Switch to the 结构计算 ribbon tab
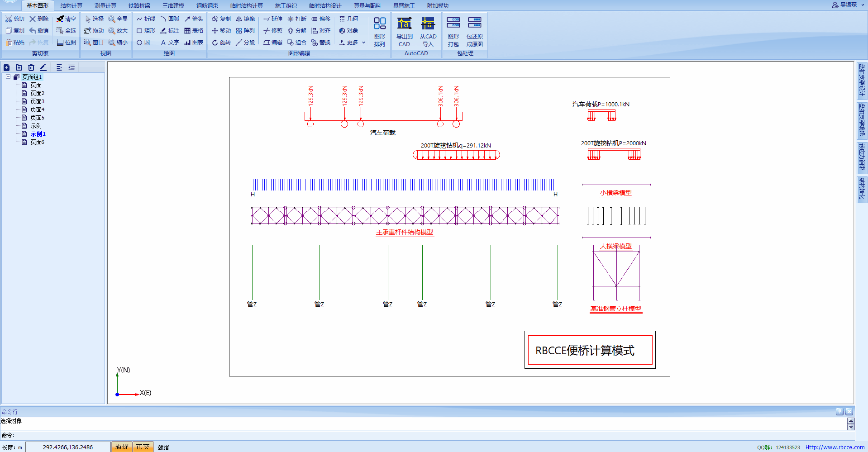Screen dimensions: 868x452 point(72,5)
